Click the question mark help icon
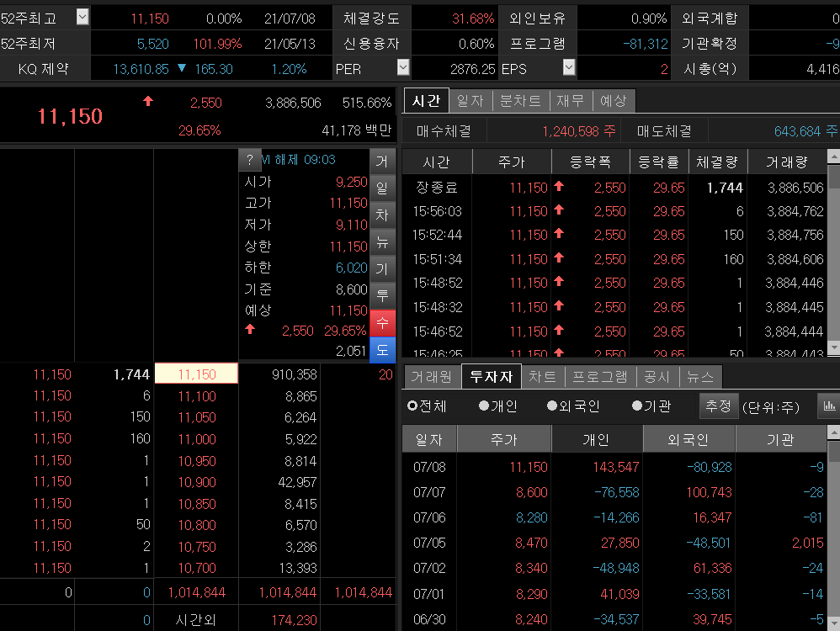Image resolution: width=840 pixels, height=631 pixels. coord(250,160)
